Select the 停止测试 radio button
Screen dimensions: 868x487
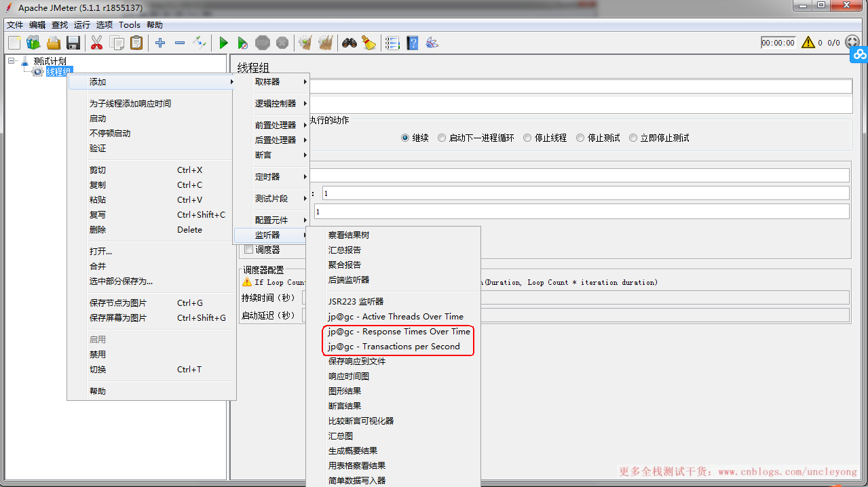(580, 138)
